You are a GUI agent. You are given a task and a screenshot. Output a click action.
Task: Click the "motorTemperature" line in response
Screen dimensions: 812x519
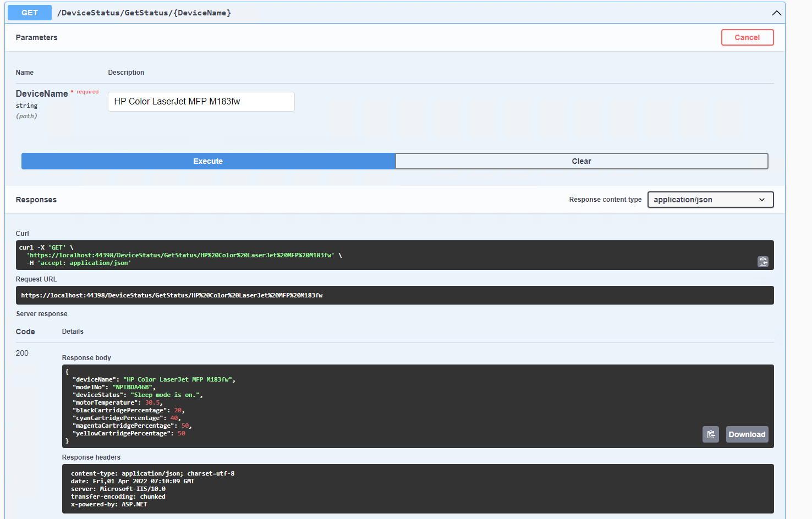[117, 402]
